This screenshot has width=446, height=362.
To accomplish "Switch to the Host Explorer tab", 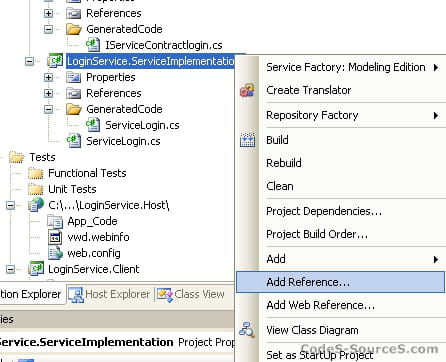I will tap(109, 294).
